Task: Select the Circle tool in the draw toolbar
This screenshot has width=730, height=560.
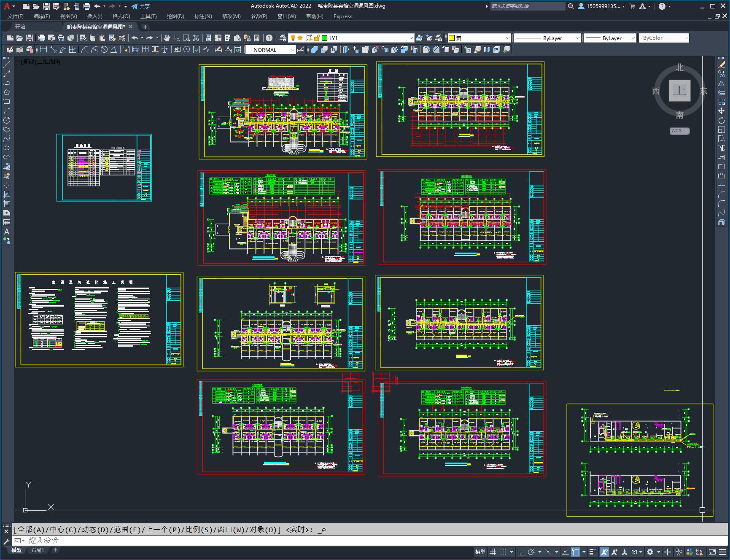Action: click(7, 120)
